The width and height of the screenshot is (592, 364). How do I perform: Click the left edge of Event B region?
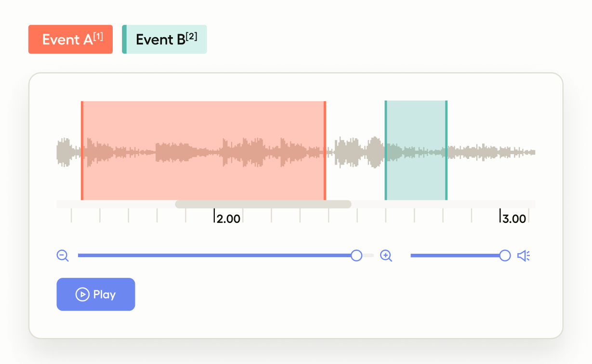(386, 150)
